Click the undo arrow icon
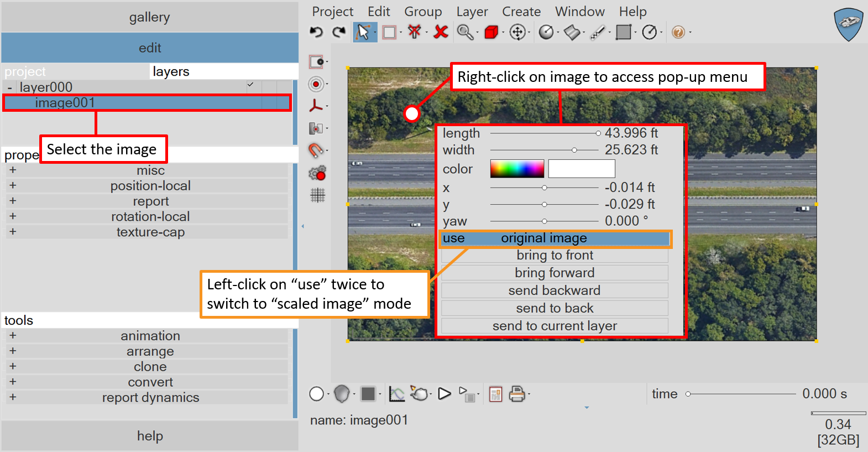868x452 pixels. point(316,32)
